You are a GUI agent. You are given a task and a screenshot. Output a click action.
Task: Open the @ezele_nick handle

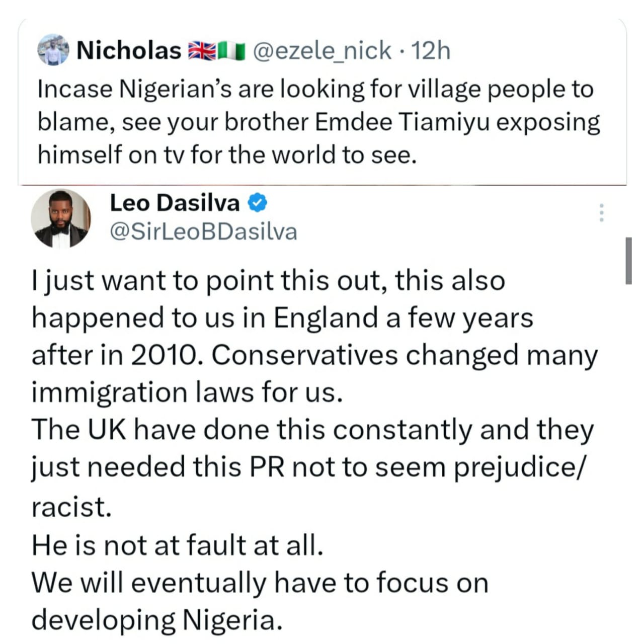(322, 50)
